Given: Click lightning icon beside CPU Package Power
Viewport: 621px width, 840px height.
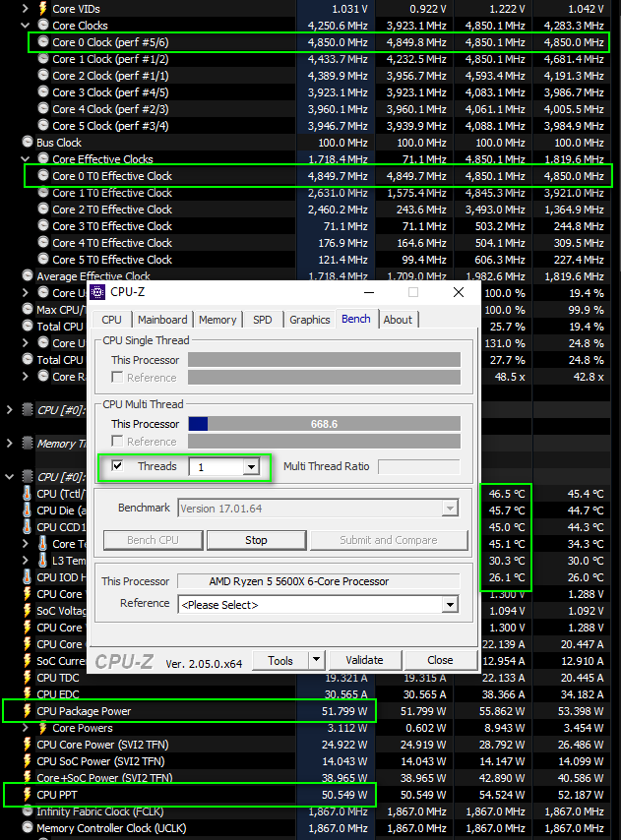Looking at the screenshot, I should pyautogui.click(x=28, y=710).
